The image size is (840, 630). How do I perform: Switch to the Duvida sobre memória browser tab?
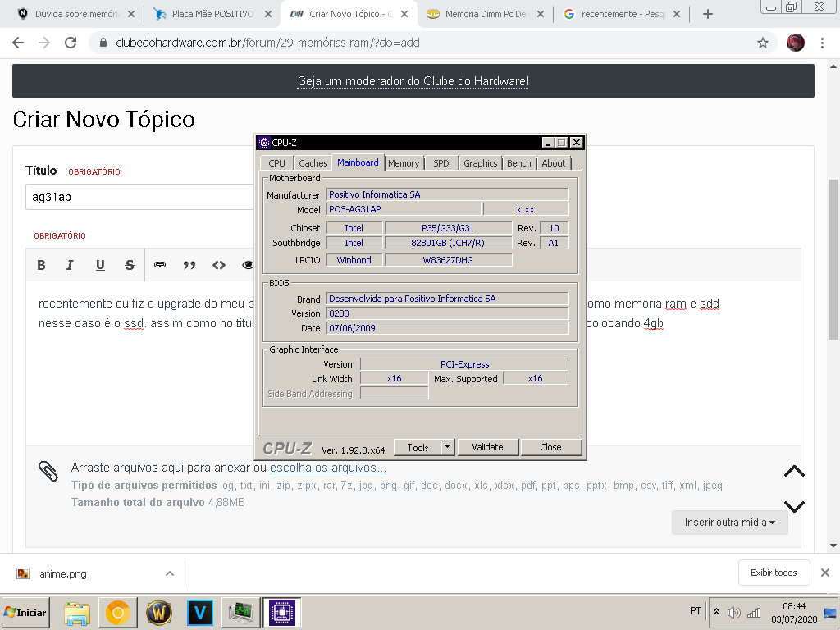click(75, 14)
